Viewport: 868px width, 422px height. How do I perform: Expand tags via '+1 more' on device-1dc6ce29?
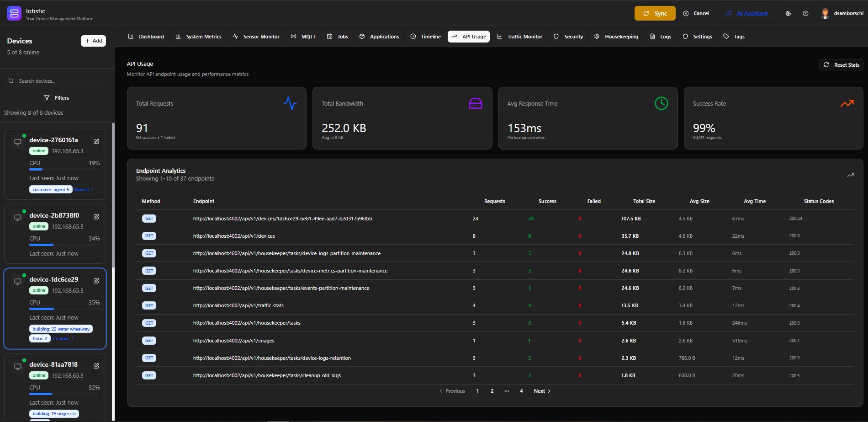coord(61,338)
